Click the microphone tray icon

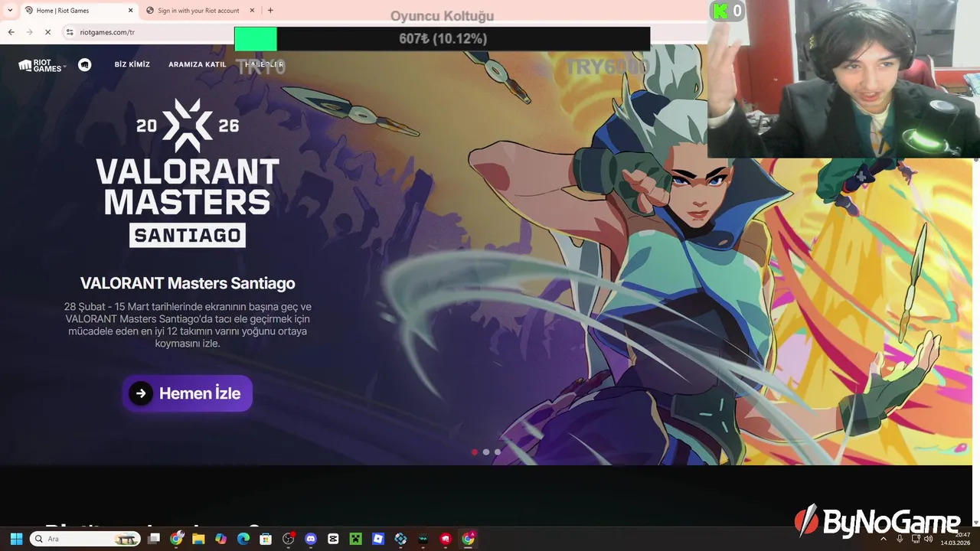pos(900,539)
